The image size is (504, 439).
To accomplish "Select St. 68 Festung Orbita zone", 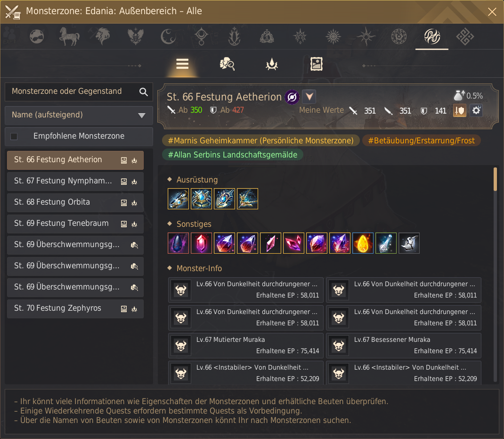I will [75, 202].
